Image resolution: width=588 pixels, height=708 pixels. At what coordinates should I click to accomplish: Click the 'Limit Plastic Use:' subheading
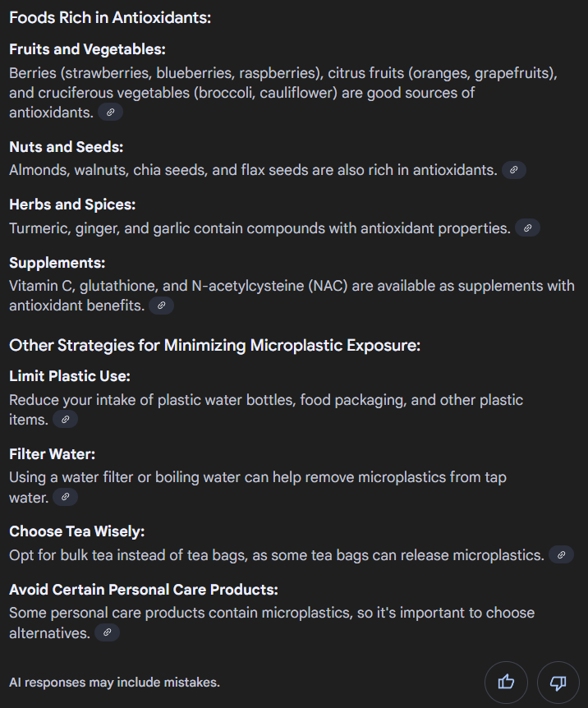click(x=70, y=376)
